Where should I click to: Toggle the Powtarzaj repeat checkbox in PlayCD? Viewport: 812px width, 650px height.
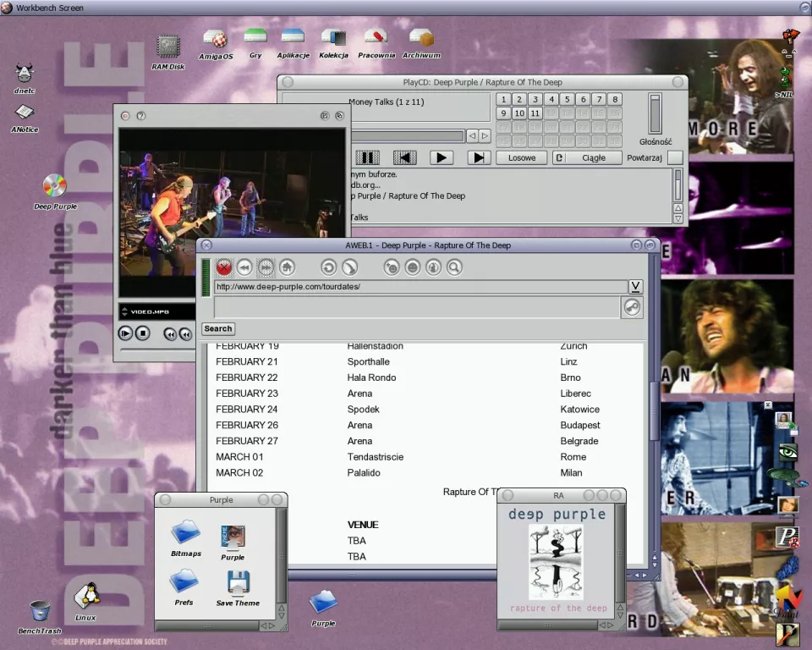[x=674, y=157]
